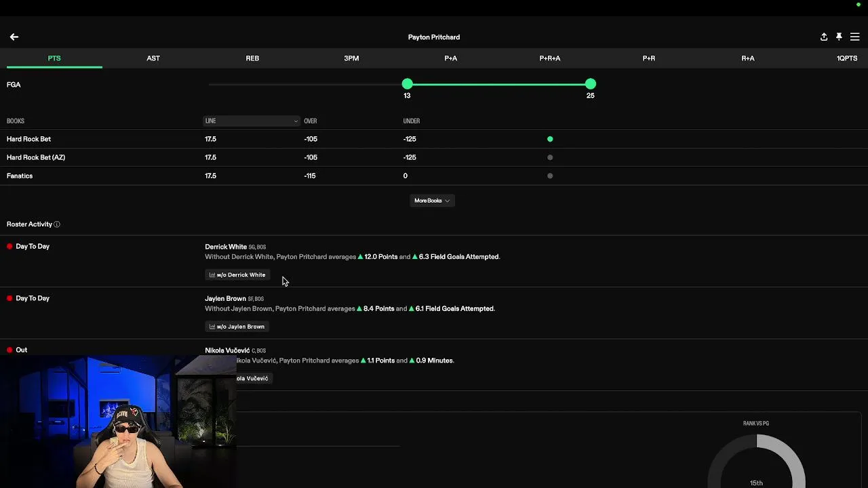This screenshot has width=868, height=488.
Task: Open the share/export icon
Action: click(x=824, y=37)
